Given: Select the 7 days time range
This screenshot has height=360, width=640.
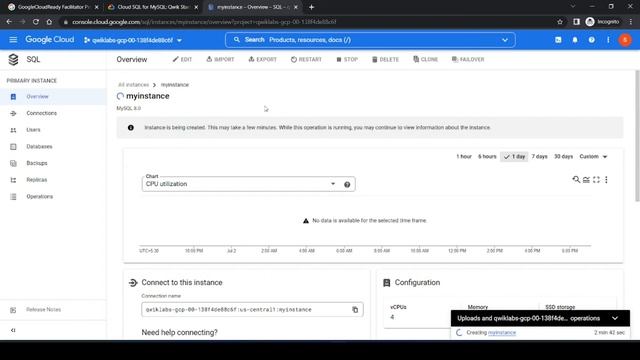Looking at the screenshot, I should (539, 157).
